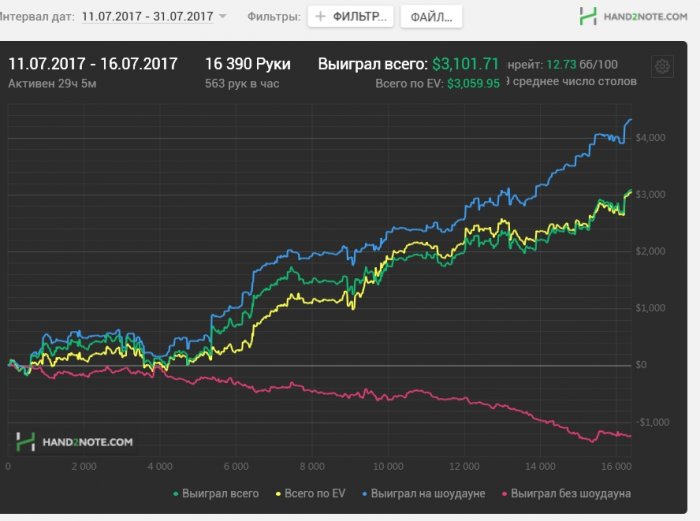This screenshot has width=700, height=521.
Task: Click the pink legend dot for без шоудауна
Action: (504, 494)
